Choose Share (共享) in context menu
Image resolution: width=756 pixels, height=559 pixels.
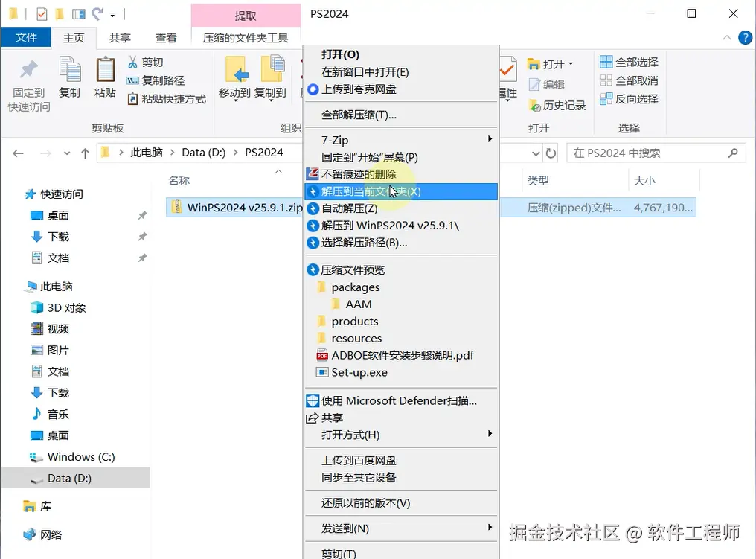click(401, 418)
